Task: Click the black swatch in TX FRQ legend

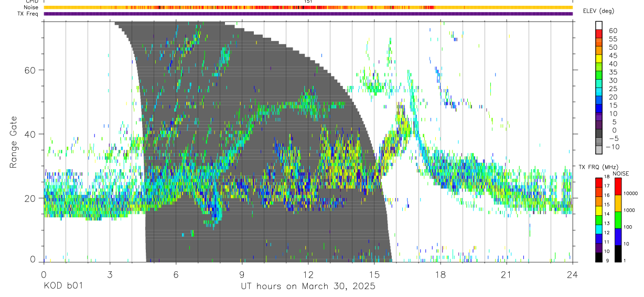Action: tap(599, 257)
